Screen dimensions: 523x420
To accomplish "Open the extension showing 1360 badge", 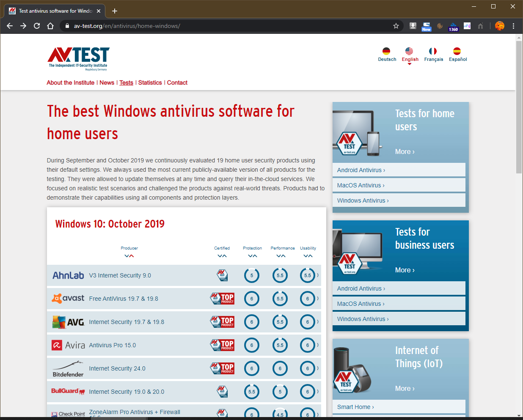I will pyautogui.click(x=453, y=27).
